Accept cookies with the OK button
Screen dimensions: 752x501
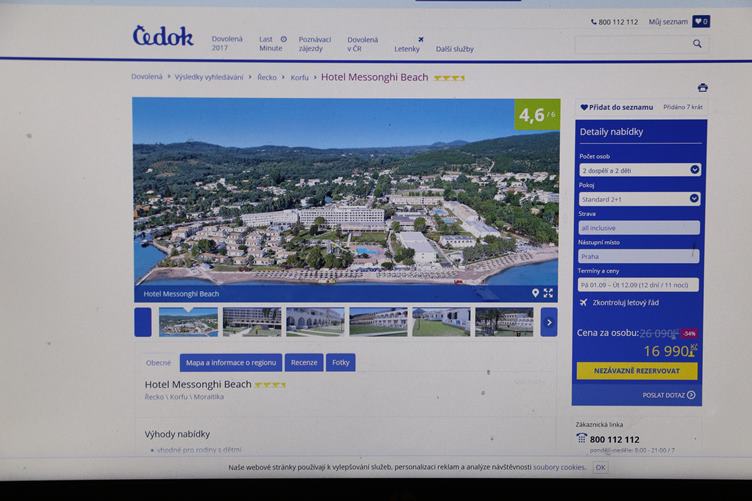[x=600, y=467]
